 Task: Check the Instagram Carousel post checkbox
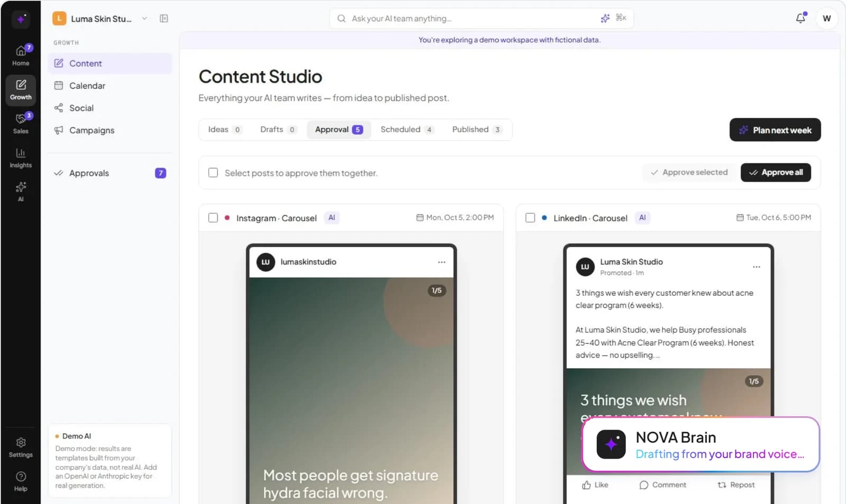(x=213, y=218)
